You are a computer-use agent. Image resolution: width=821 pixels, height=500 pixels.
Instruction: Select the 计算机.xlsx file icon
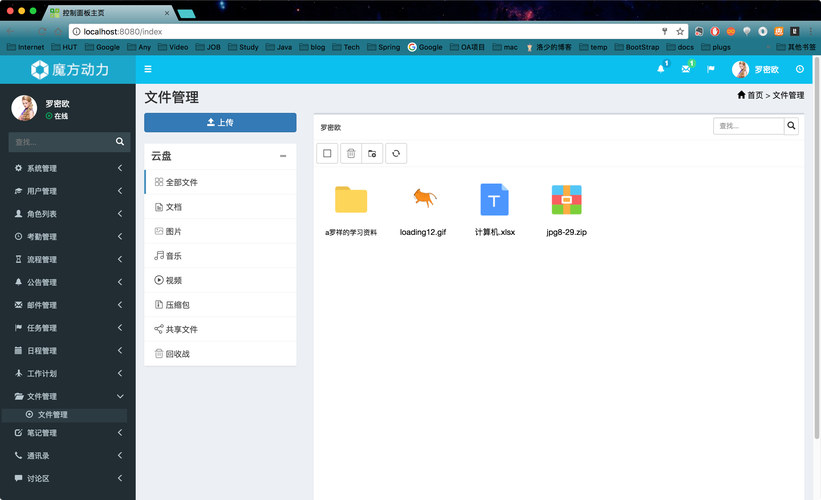click(494, 199)
